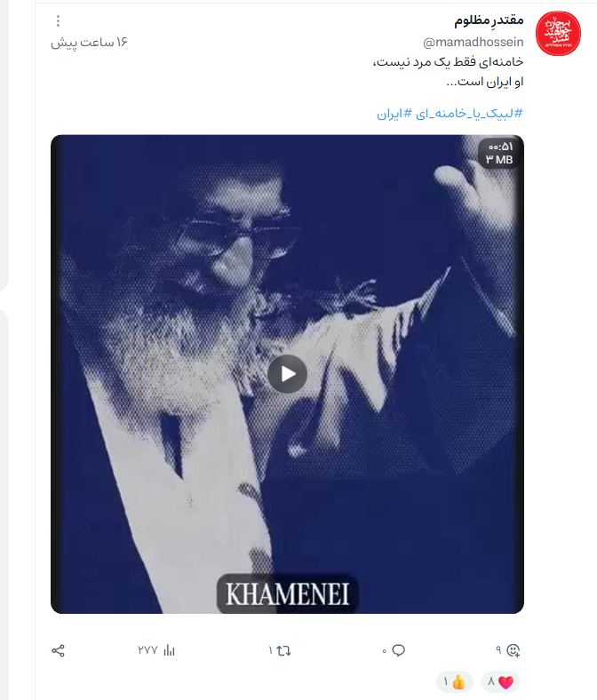
Task: Add a reaction with the smiley icon
Action: pos(513,650)
